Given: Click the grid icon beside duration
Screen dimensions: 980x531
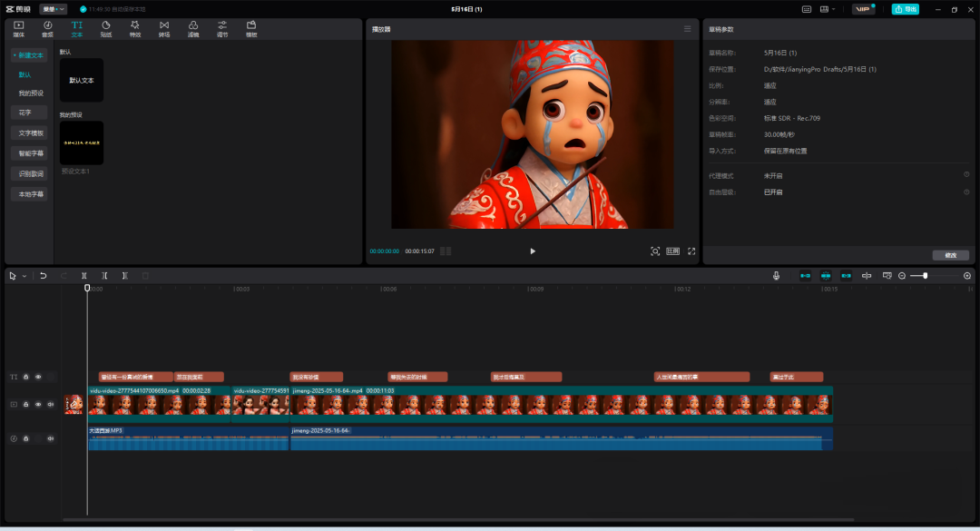Looking at the screenshot, I should [446, 251].
